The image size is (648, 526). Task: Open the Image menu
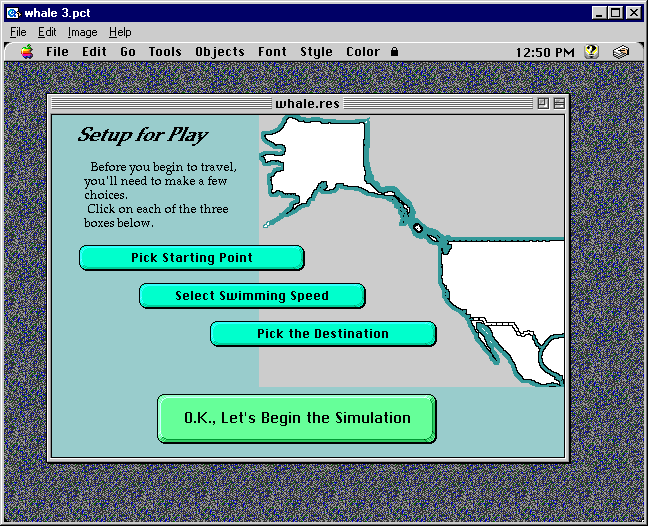83,32
